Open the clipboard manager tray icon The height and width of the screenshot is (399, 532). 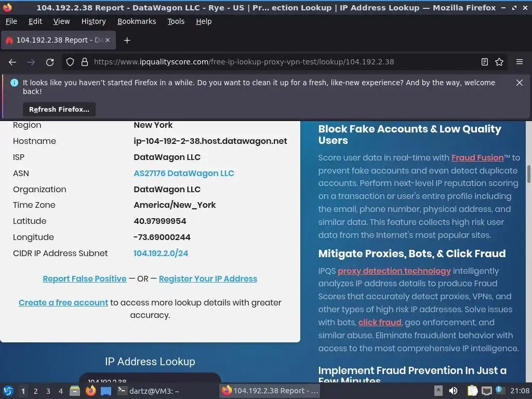472,391
